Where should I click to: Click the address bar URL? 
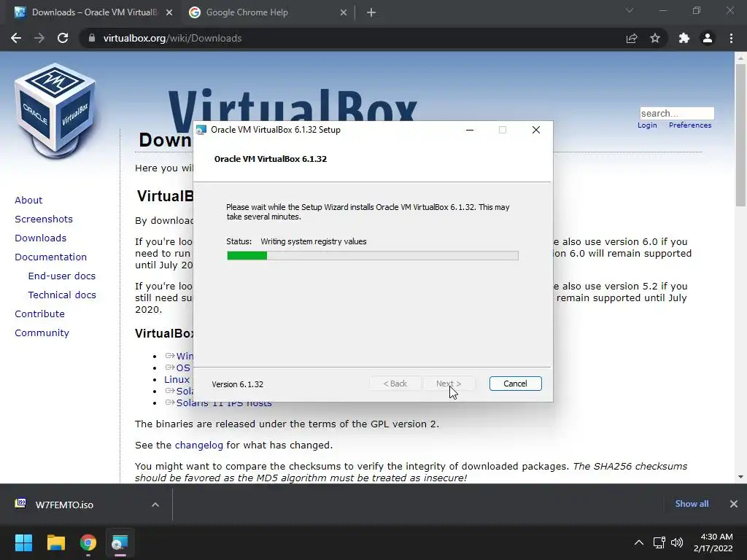172,38
